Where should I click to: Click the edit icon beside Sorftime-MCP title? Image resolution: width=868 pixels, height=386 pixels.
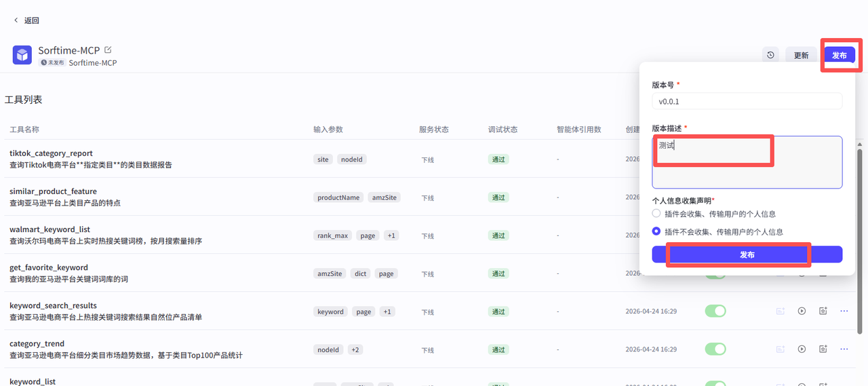point(108,50)
